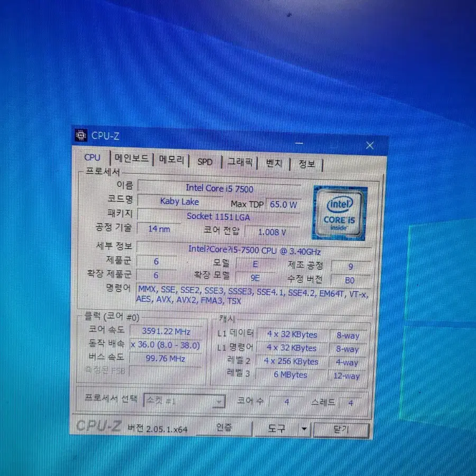Click the level 3 cache value 6 MBytes

pyautogui.click(x=290, y=375)
